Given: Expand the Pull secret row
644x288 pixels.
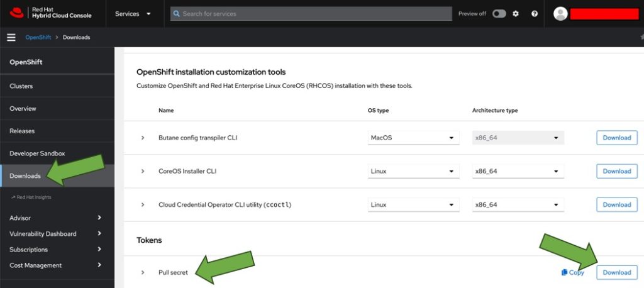Looking at the screenshot, I should coord(143,272).
